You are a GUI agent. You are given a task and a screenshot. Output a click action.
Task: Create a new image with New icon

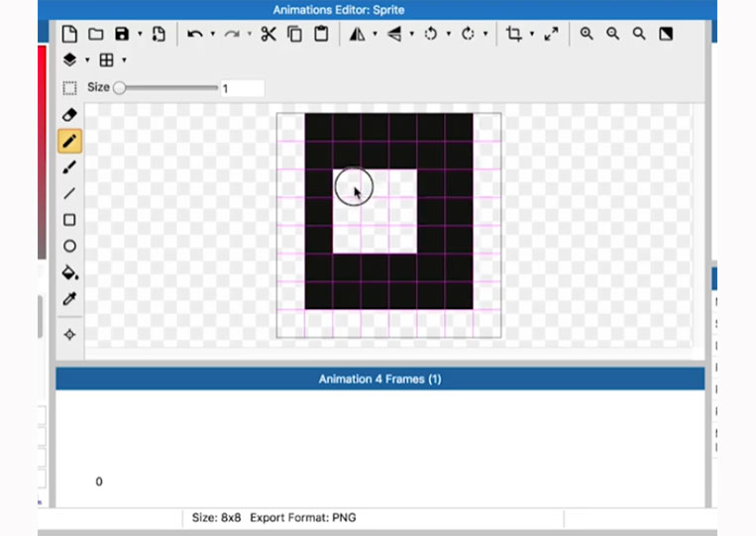click(69, 34)
